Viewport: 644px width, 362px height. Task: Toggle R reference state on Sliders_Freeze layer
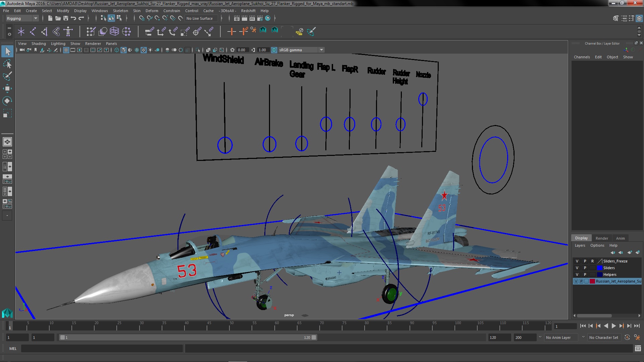click(592, 261)
